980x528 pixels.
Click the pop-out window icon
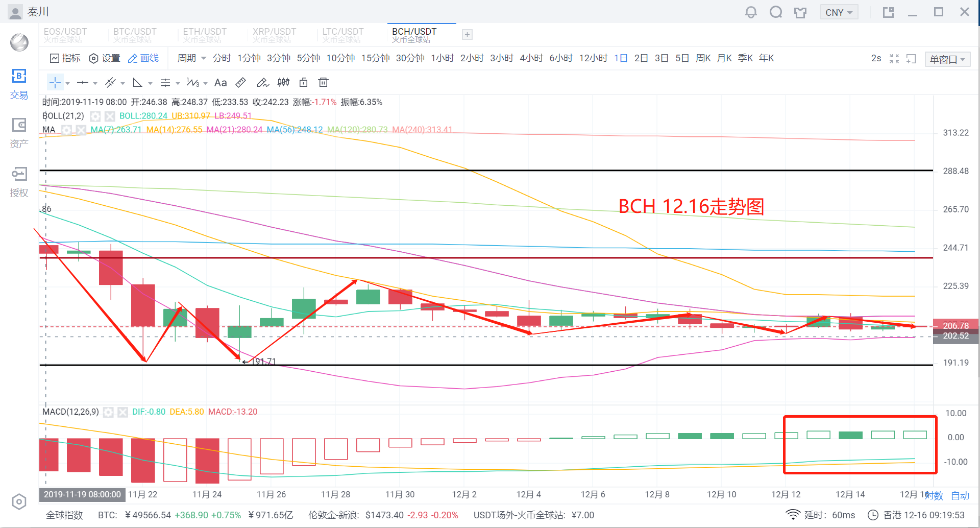889,12
